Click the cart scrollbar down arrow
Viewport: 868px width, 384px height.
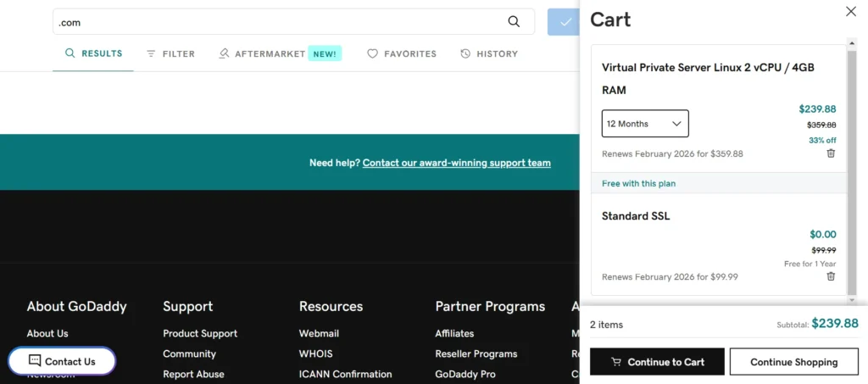coord(851,299)
